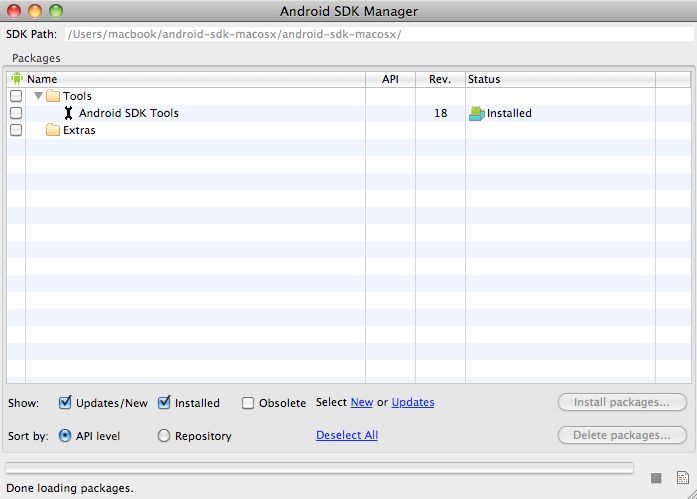Click the Install packages button

(622, 402)
